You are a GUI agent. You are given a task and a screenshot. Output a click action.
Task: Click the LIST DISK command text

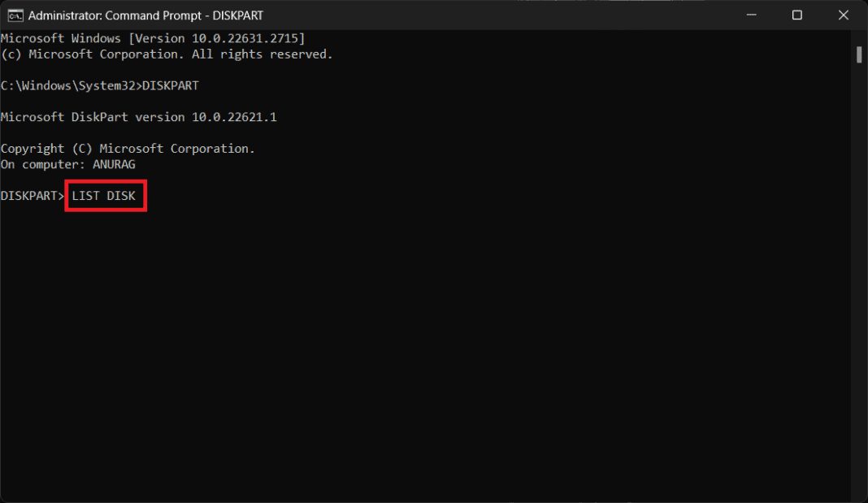coord(104,196)
